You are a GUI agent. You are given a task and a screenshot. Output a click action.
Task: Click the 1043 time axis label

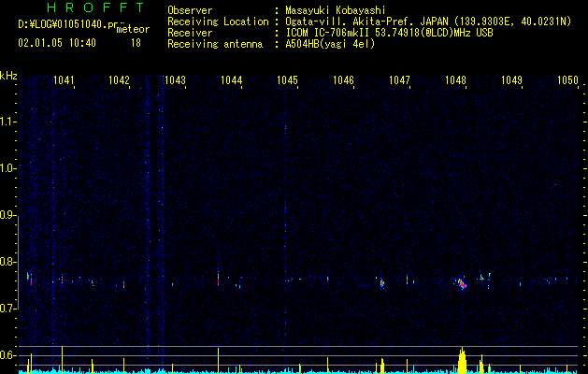175,80
